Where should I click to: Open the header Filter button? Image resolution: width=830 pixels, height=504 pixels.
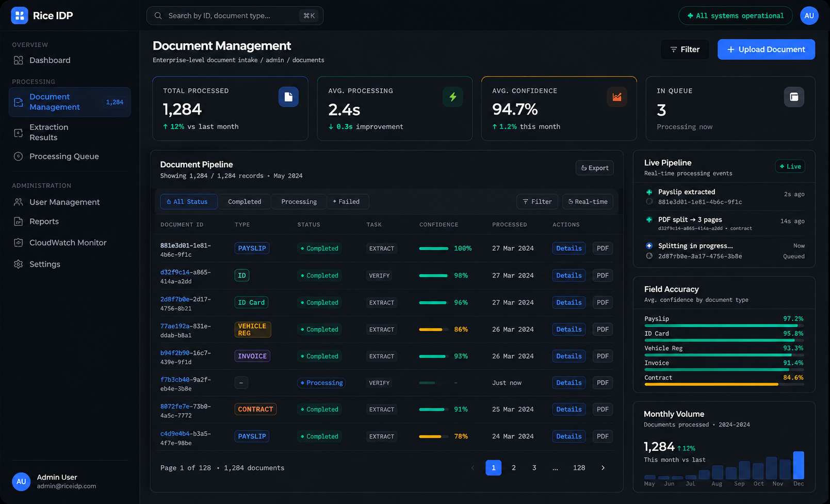tap(685, 50)
